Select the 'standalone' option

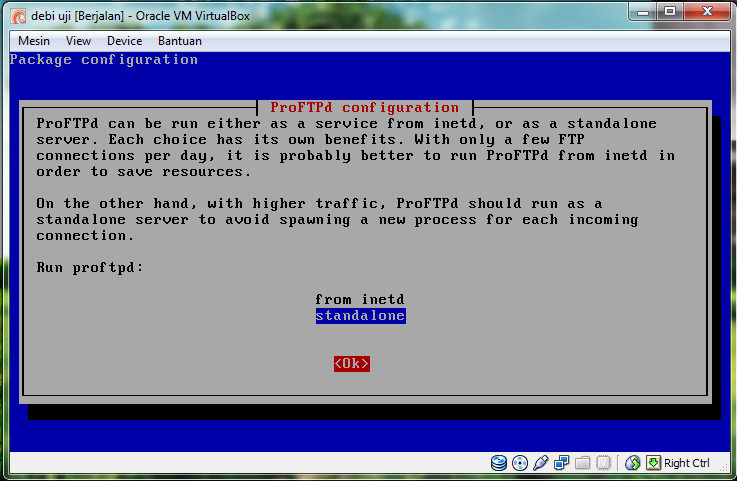(x=361, y=315)
